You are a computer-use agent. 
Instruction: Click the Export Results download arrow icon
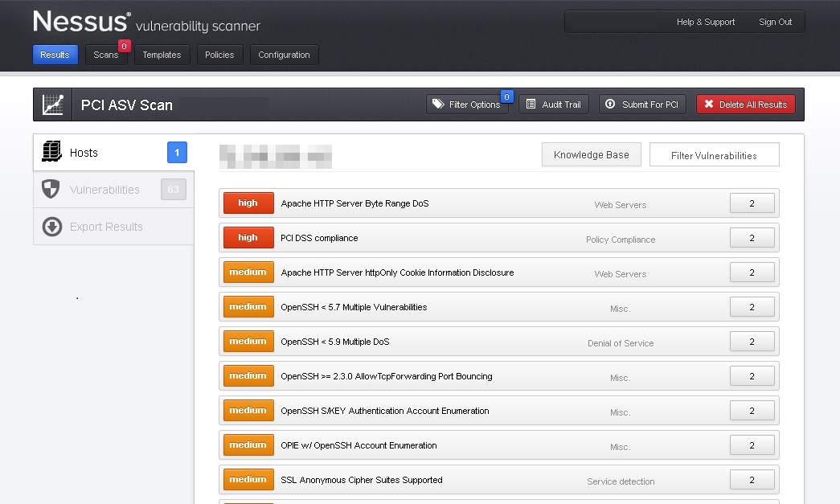coord(51,227)
